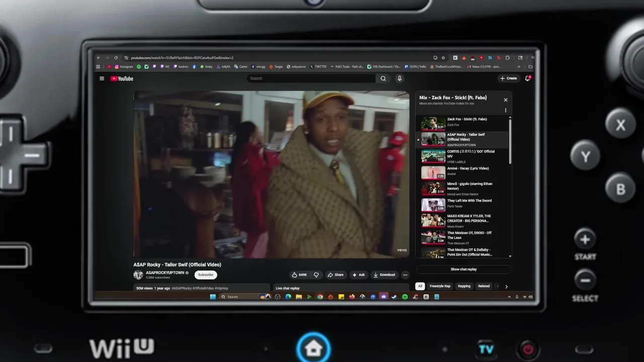This screenshot has height=362, width=644.
Task: Open the QUIN | Trello bookmark
Action: click(x=415, y=66)
